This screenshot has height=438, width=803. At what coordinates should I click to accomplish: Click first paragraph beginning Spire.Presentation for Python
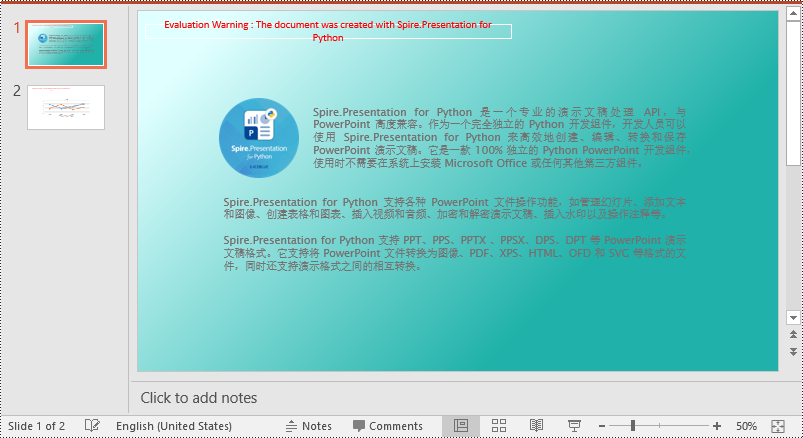pos(502,137)
